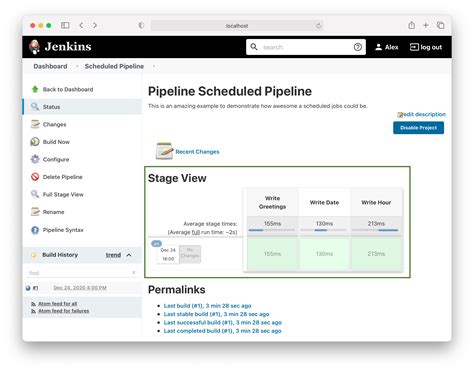Open a new tab with the plus icon
474x371 pixels.
[426, 25]
